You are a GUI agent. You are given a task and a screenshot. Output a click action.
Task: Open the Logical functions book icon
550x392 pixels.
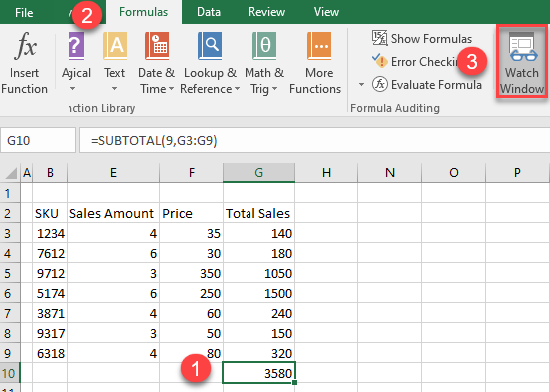76,47
